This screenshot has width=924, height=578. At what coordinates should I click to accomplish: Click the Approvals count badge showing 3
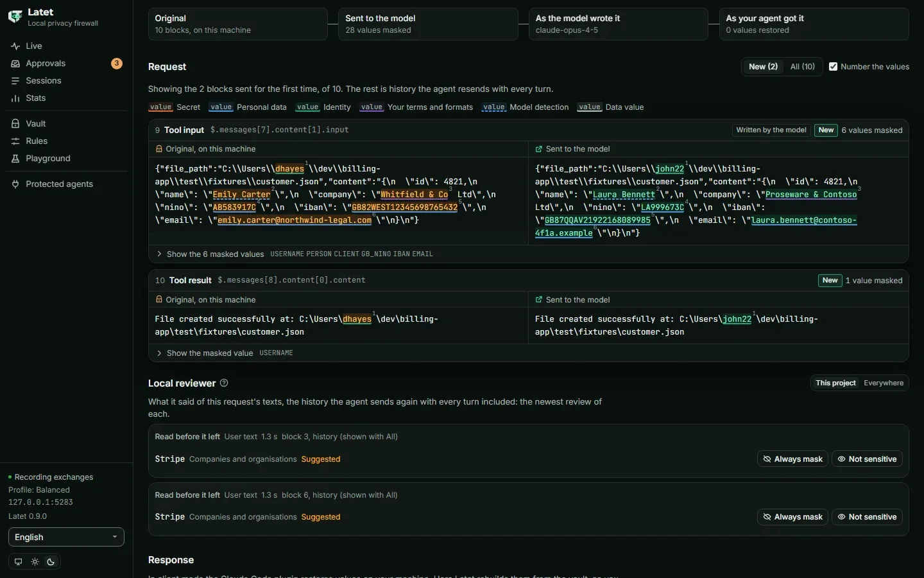pos(116,64)
